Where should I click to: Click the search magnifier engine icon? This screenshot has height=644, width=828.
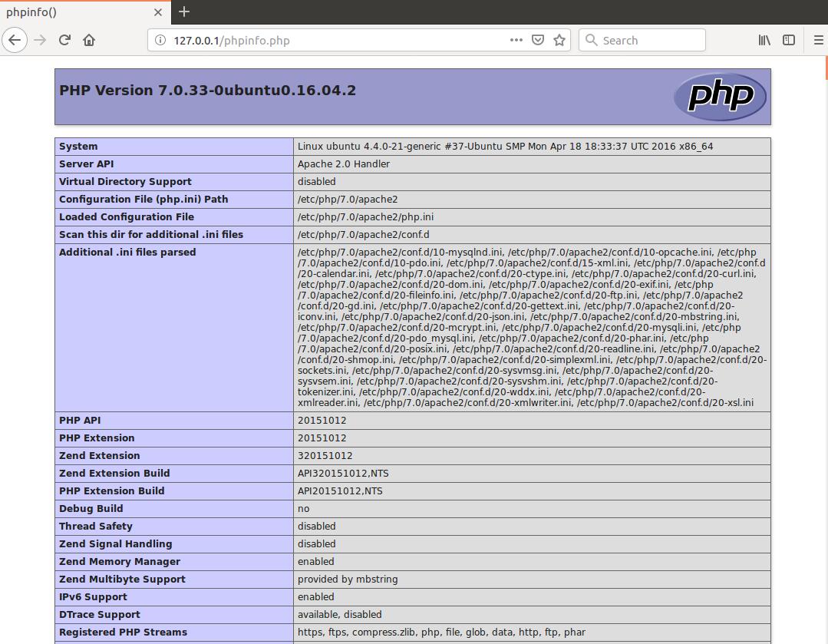591,40
